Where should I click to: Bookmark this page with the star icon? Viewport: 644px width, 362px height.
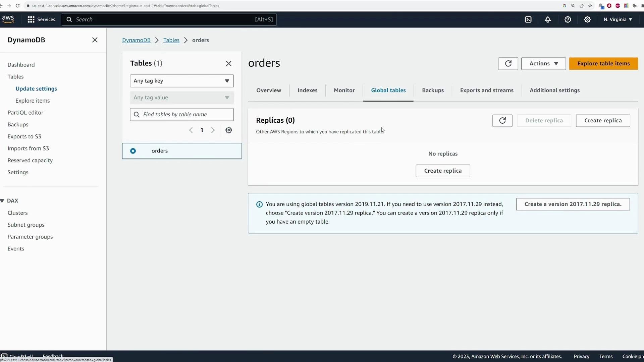pyautogui.click(x=590, y=6)
